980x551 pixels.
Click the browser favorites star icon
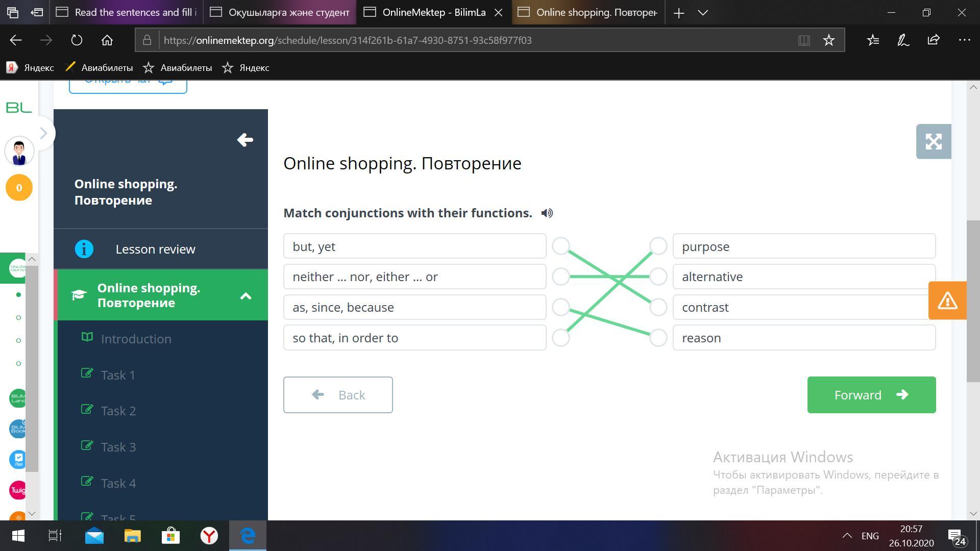828,40
